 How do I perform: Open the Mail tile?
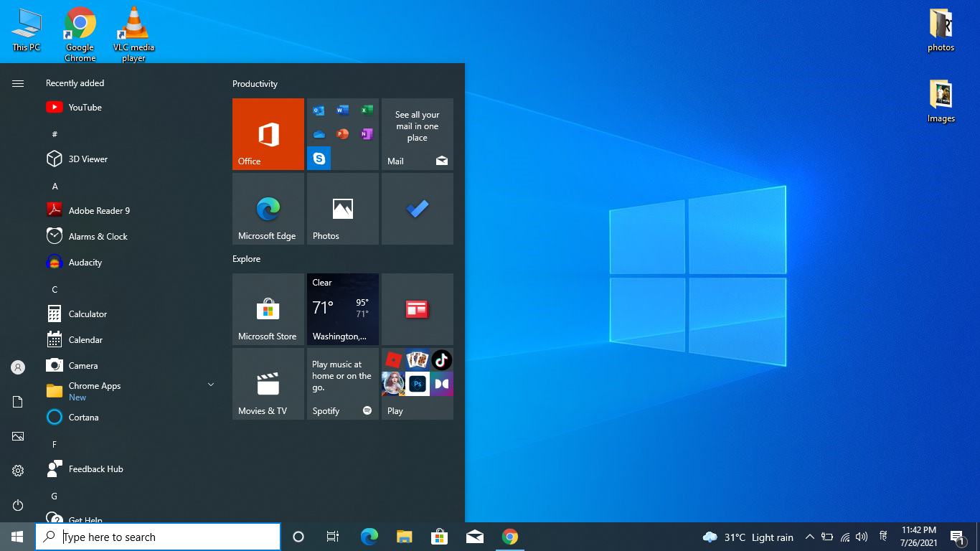418,134
